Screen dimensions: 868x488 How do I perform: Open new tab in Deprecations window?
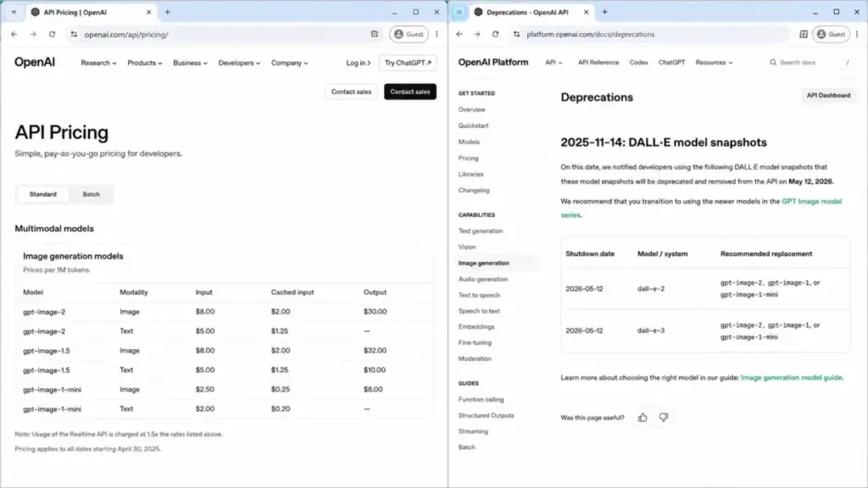[x=604, y=12]
